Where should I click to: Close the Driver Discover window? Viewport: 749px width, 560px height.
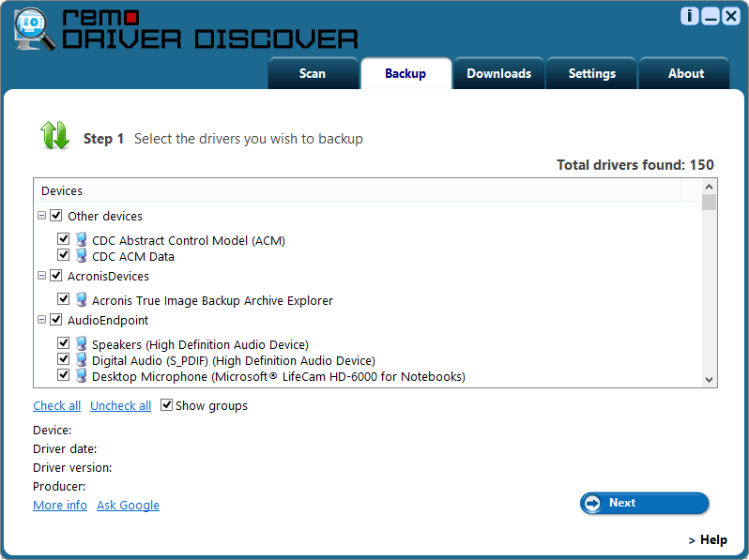coord(731,16)
